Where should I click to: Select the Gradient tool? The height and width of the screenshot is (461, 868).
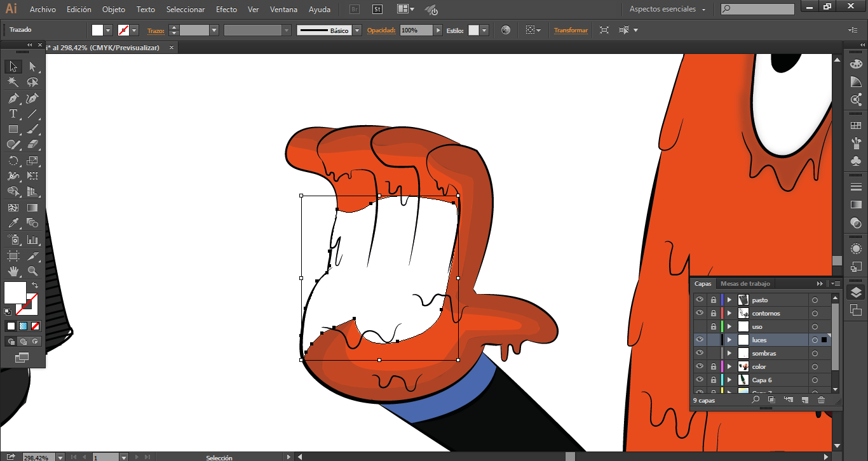[x=32, y=208]
